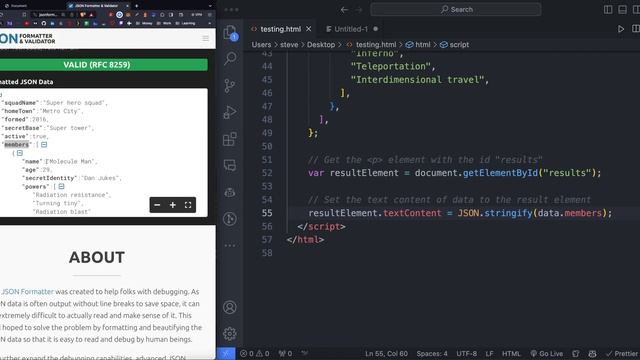Change language mode from HTML

pyautogui.click(x=511, y=353)
